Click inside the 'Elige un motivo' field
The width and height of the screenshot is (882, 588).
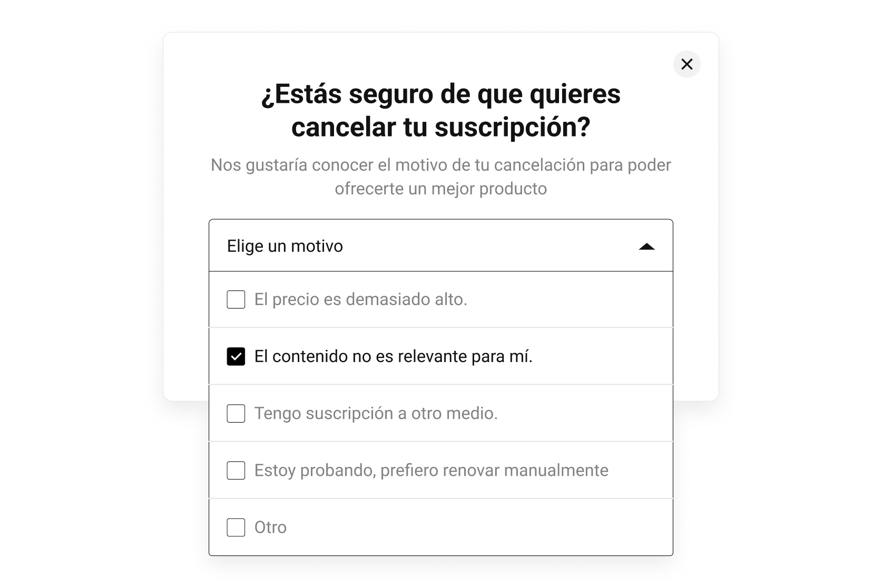click(x=369, y=246)
